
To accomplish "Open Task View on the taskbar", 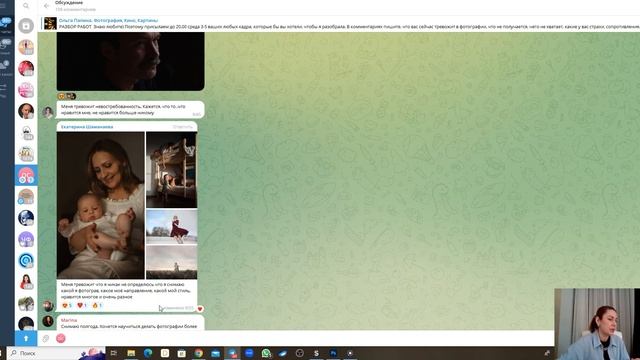I will coord(114,353).
